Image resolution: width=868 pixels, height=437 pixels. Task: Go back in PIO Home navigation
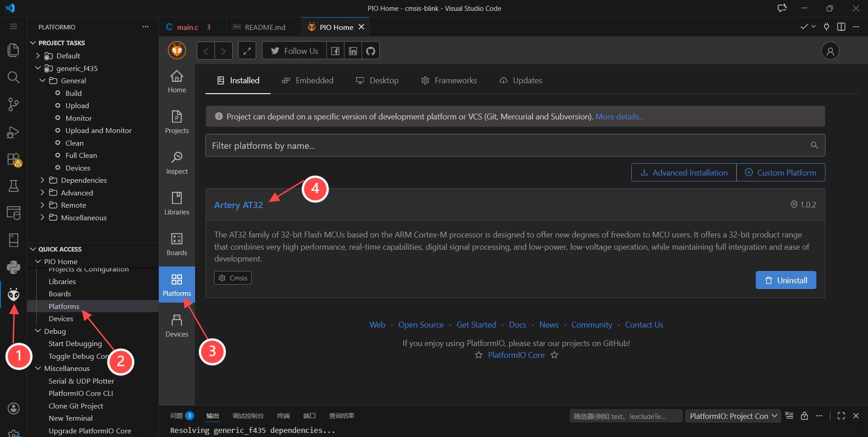coord(206,51)
